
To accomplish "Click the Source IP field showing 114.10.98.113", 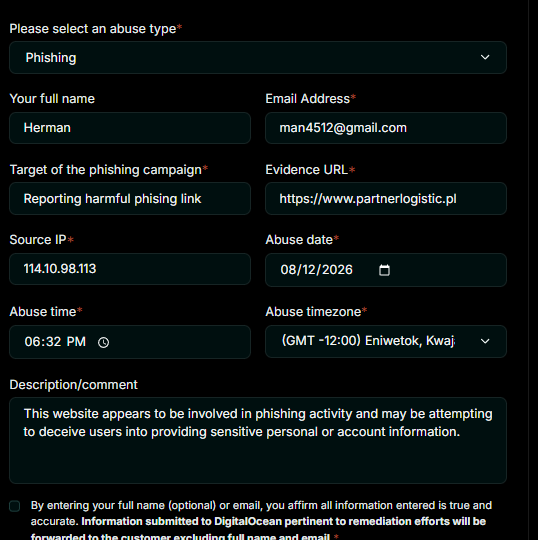I will [x=130, y=269].
